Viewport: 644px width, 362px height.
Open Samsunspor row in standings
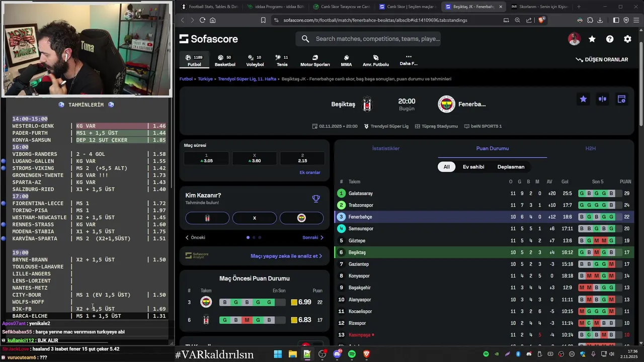point(484,229)
